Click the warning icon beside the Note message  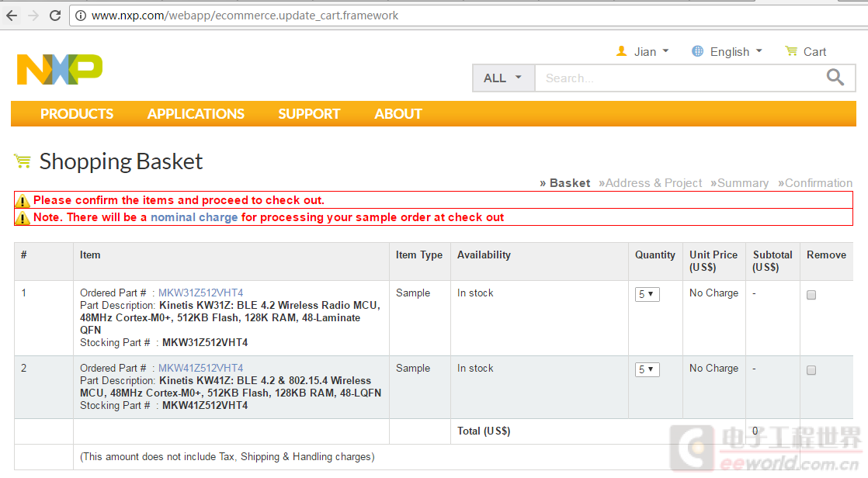23,217
